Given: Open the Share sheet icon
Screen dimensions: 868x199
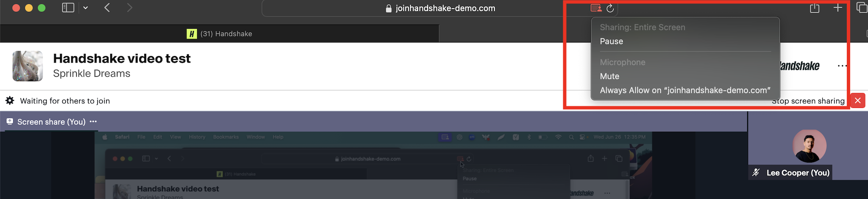Looking at the screenshot, I should click(x=815, y=8).
